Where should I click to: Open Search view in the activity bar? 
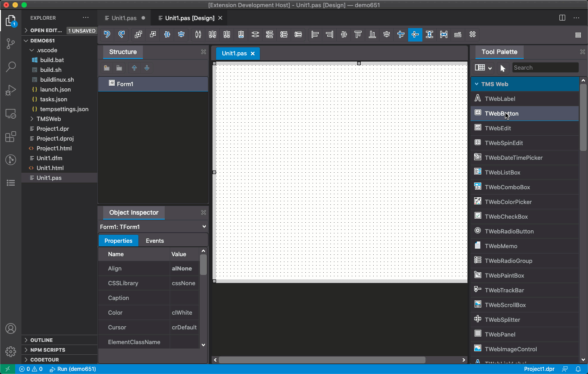click(11, 67)
